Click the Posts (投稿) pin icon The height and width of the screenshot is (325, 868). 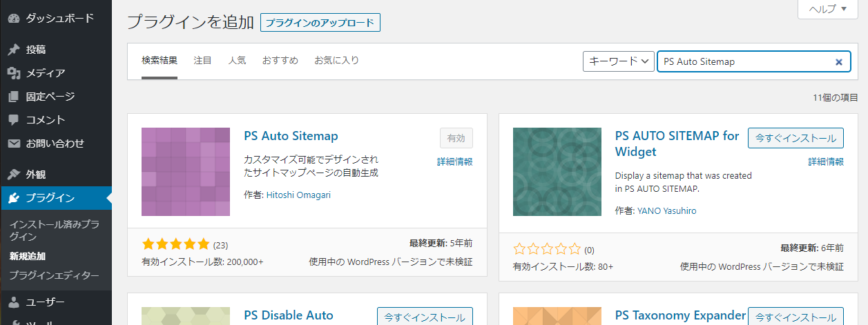[x=13, y=50]
